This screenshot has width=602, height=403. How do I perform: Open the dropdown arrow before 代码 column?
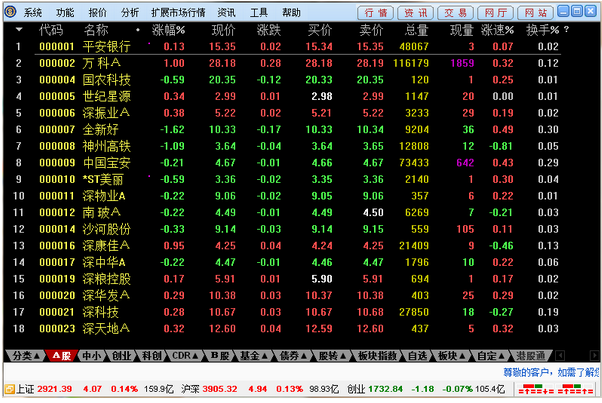click(x=19, y=29)
